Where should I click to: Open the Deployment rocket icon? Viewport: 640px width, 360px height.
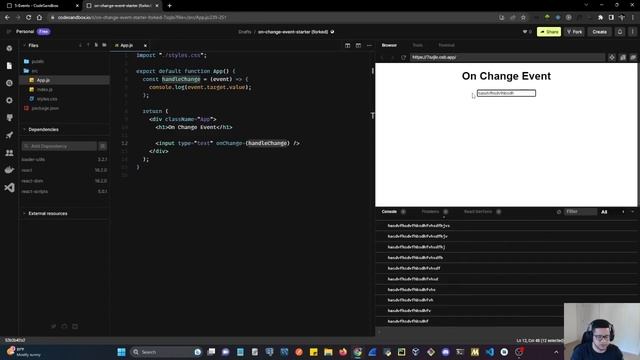click(x=9, y=135)
